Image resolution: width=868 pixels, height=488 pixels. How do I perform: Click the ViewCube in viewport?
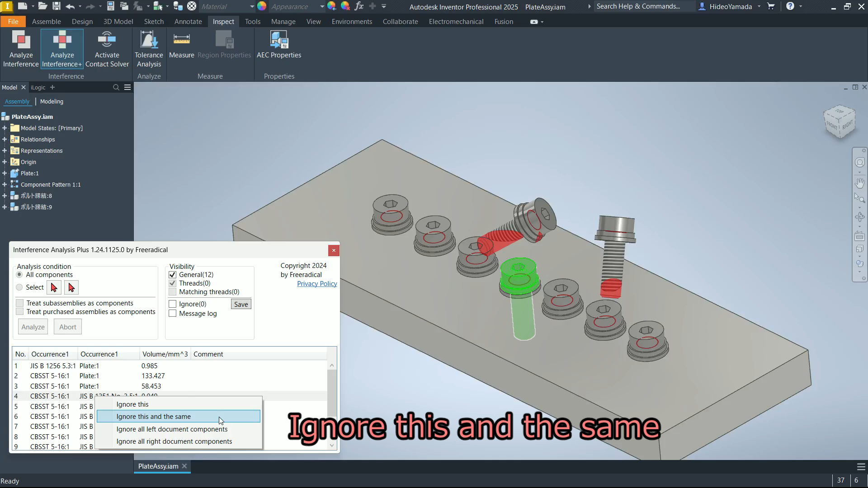click(x=840, y=123)
